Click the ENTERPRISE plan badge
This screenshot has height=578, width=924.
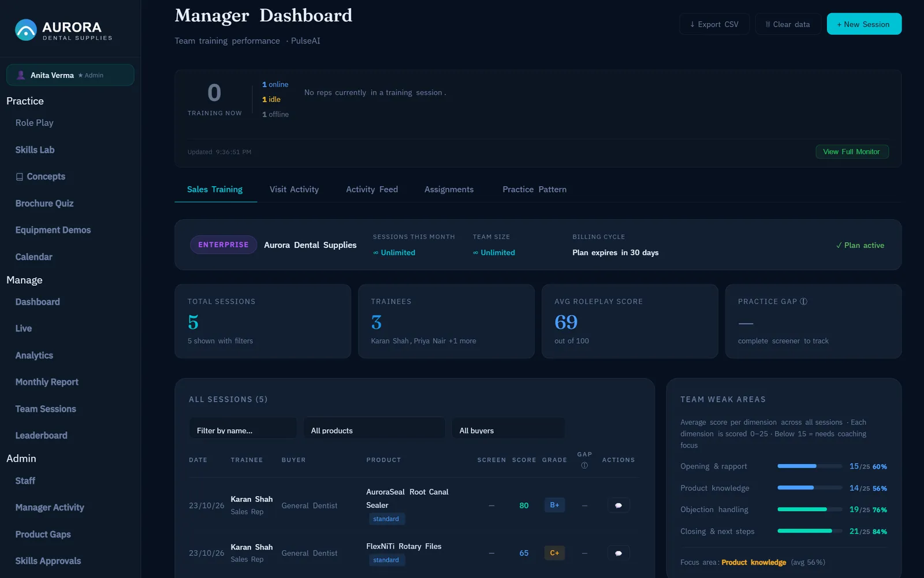(223, 245)
